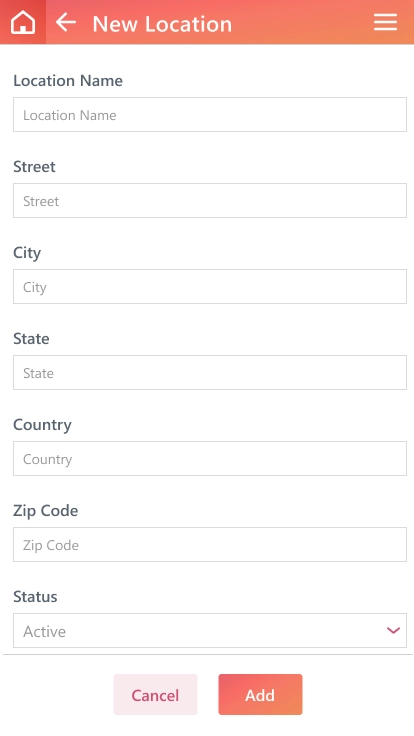This screenshot has height=736, width=414.
Task: Select the Street text box
Action: coord(210,200)
